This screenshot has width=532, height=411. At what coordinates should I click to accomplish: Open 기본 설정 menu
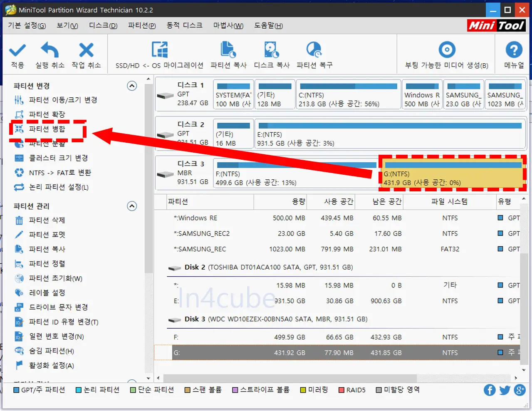tap(27, 25)
